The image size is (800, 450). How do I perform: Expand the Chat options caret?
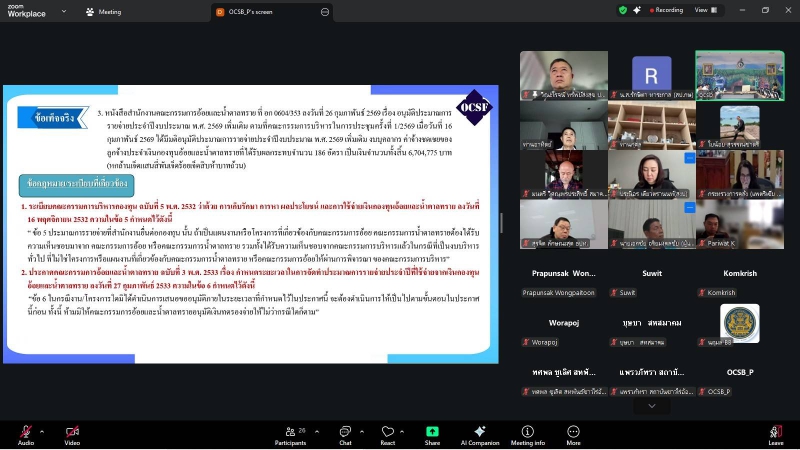[364, 428]
